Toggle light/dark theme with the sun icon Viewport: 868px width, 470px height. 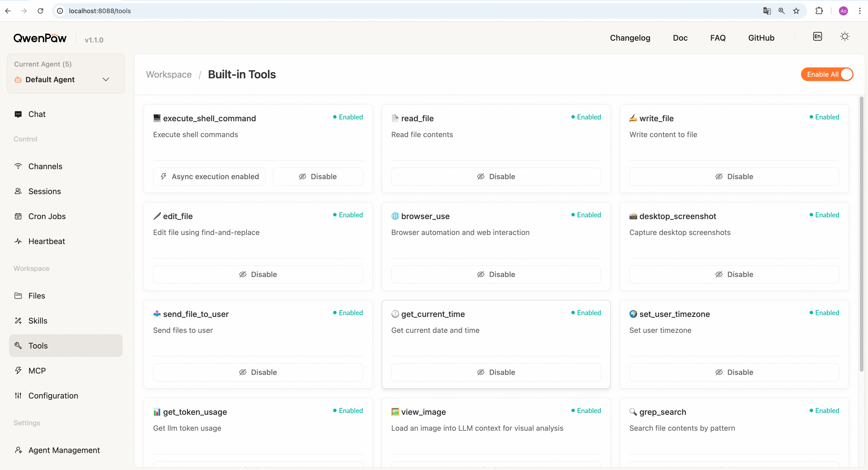[x=844, y=37]
